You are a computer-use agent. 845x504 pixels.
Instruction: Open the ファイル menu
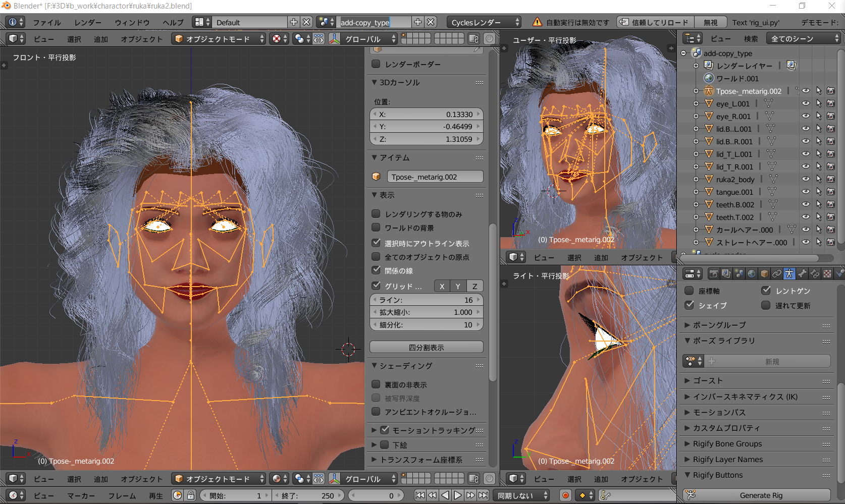click(x=46, y=22)
